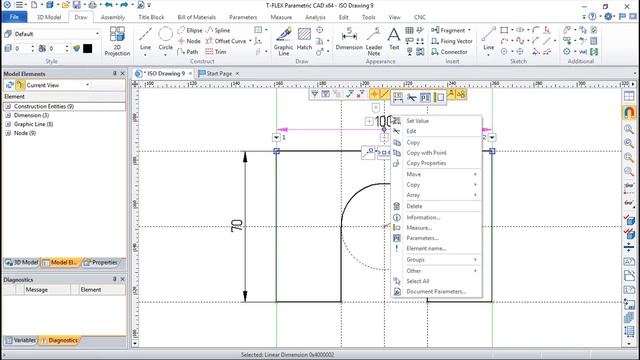640x360 pixels.
Task: Choose Copy Properties
Action: click(436, 163)
